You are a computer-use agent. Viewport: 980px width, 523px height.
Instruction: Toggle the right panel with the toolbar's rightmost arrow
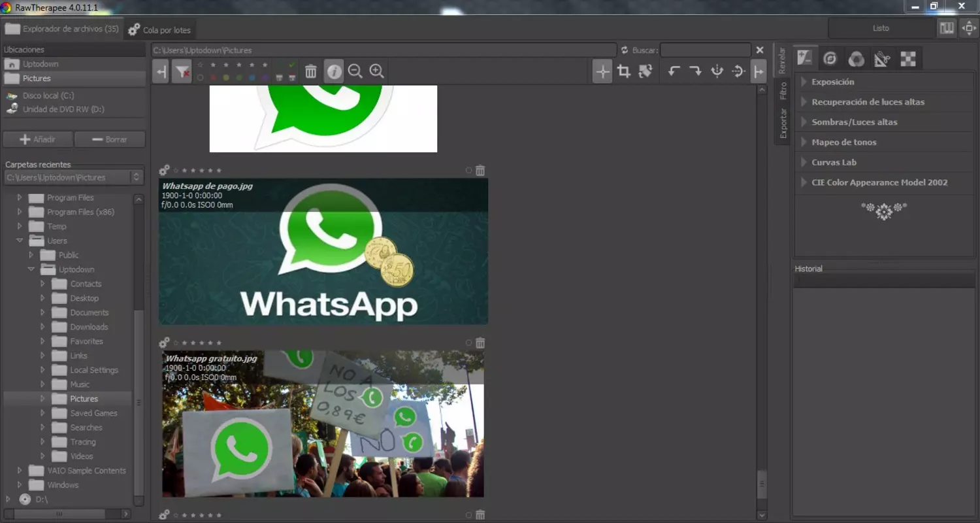coord(759,71)
